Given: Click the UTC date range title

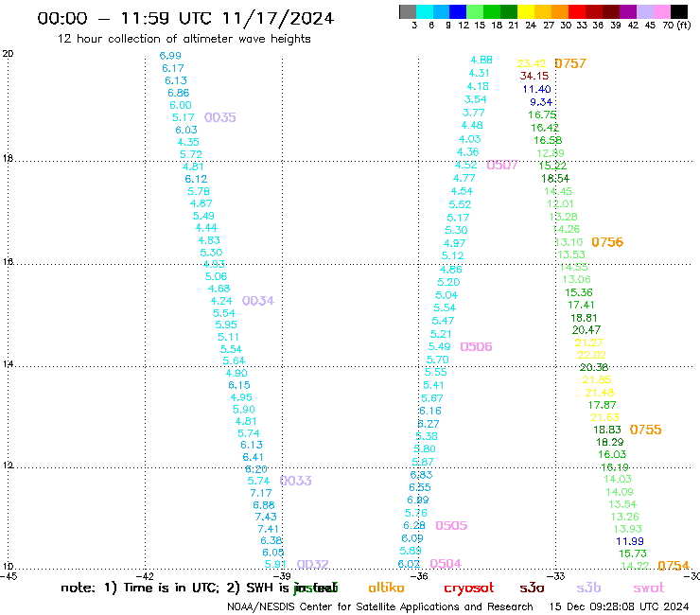Looking at the screenshot, I should pos(185,18).
